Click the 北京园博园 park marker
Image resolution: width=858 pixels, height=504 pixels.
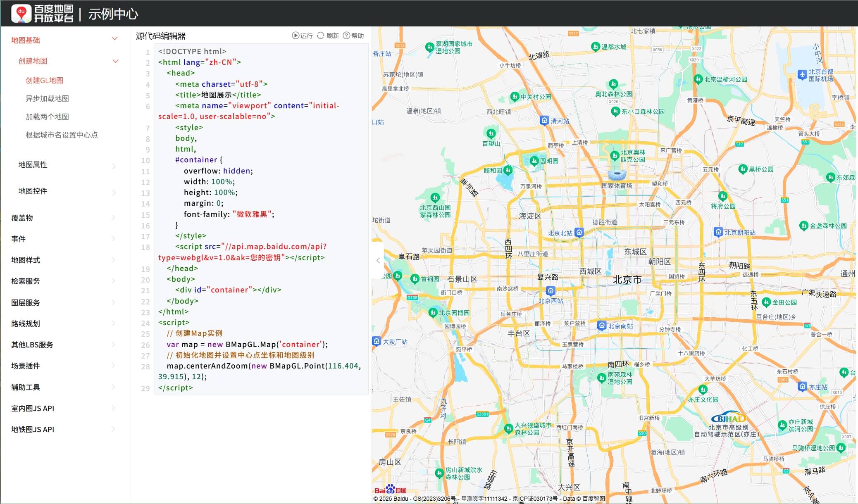point(433,312)
